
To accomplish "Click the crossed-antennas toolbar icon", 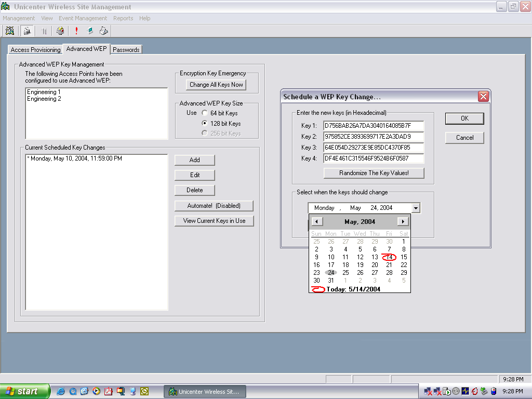I will (9, 31).
